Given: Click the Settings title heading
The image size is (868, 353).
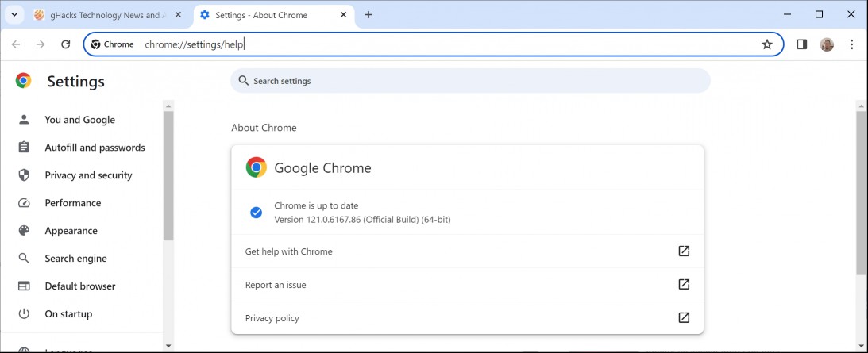Looking at the screenshot, I should pos(75,82).
